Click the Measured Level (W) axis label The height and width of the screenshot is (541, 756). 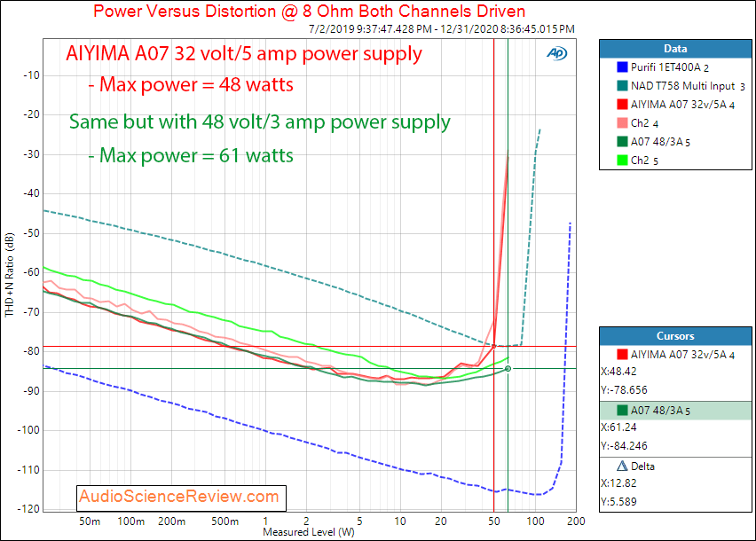tap(309, 532)
